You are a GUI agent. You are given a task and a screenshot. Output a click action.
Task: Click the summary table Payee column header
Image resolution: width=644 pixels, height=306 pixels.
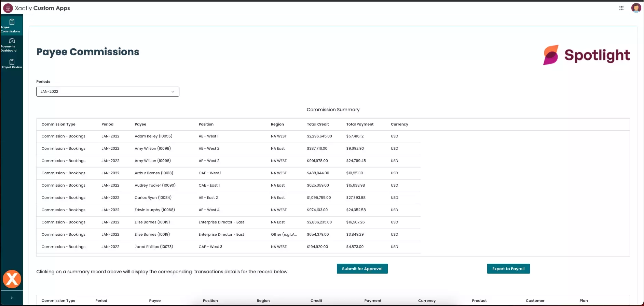coord(140,124)
